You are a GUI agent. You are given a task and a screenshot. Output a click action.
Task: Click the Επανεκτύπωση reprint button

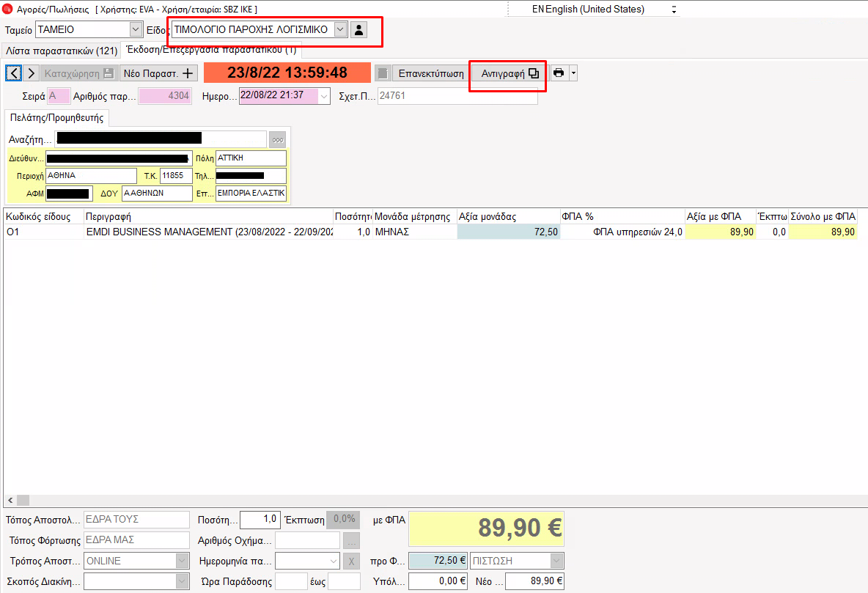431,73
